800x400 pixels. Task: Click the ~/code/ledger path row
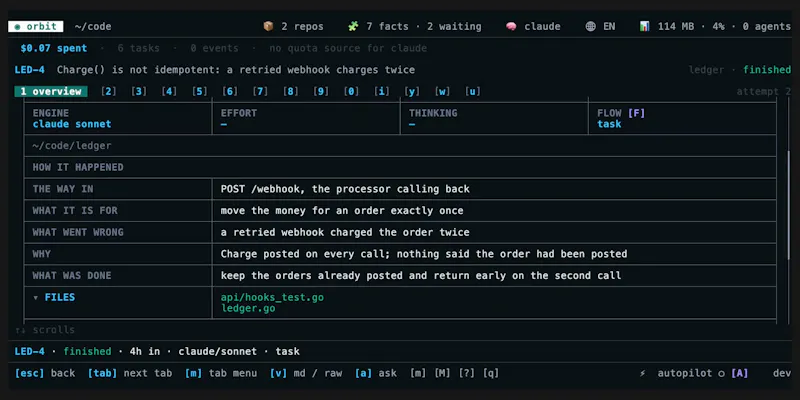(x=400, y=146)
